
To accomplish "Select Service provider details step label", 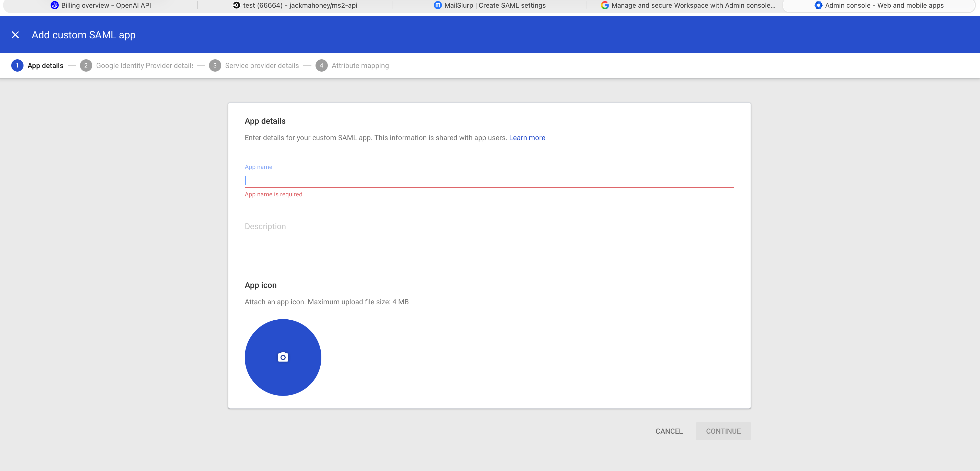I will point(262,65).
